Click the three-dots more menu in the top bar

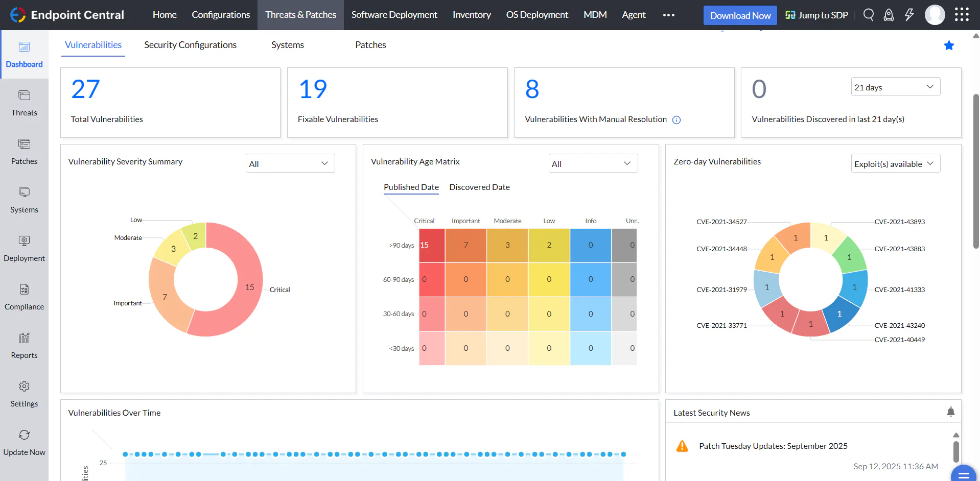[668, 15]
